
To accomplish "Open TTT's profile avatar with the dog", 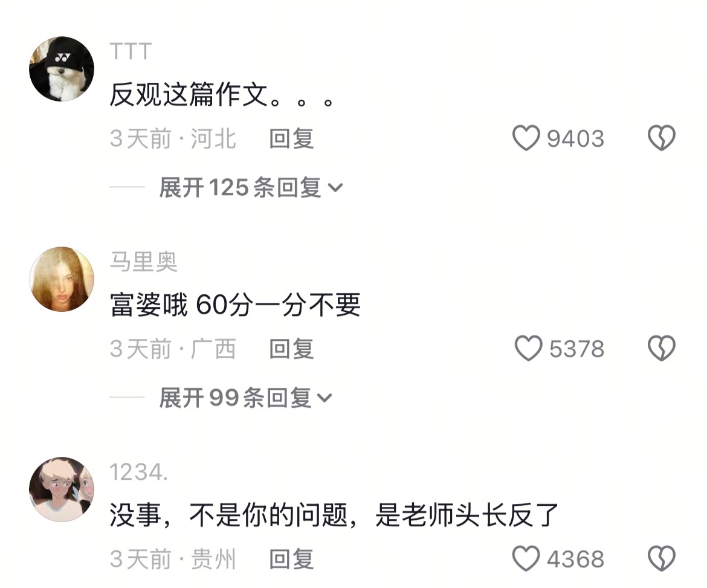I will click(62, 69).
